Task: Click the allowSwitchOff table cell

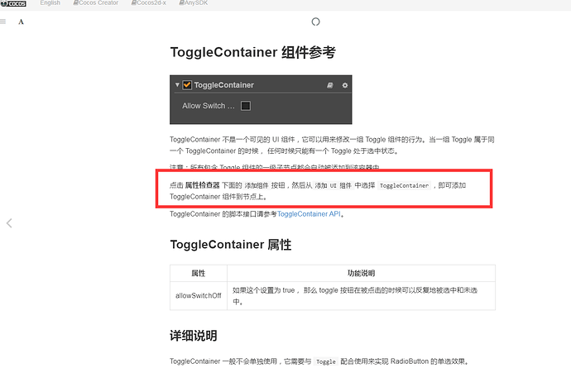Action: pyautogui.click(x=199, y=296)
